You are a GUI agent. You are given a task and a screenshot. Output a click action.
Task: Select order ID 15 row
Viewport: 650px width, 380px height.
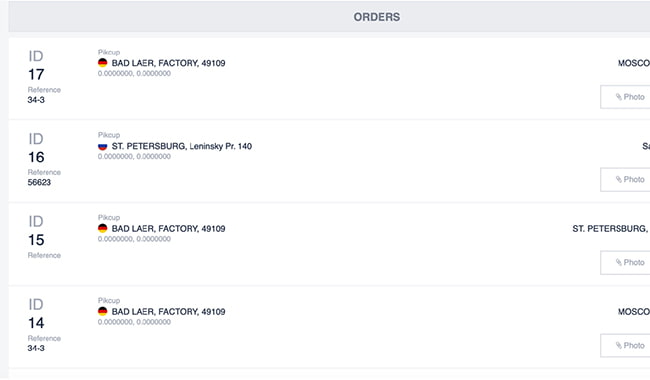(x=329, y=244)
